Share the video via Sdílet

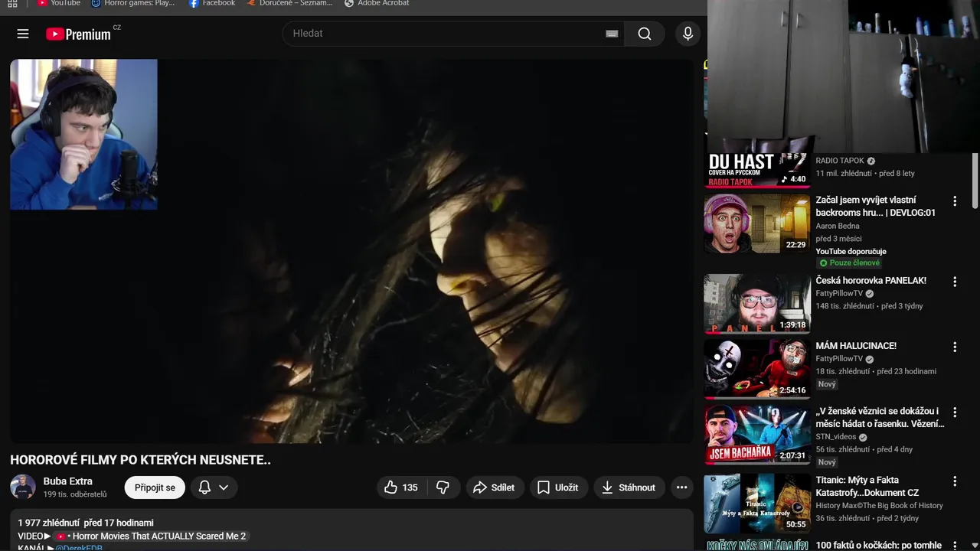pyautogui.click(x=495, y=487)
